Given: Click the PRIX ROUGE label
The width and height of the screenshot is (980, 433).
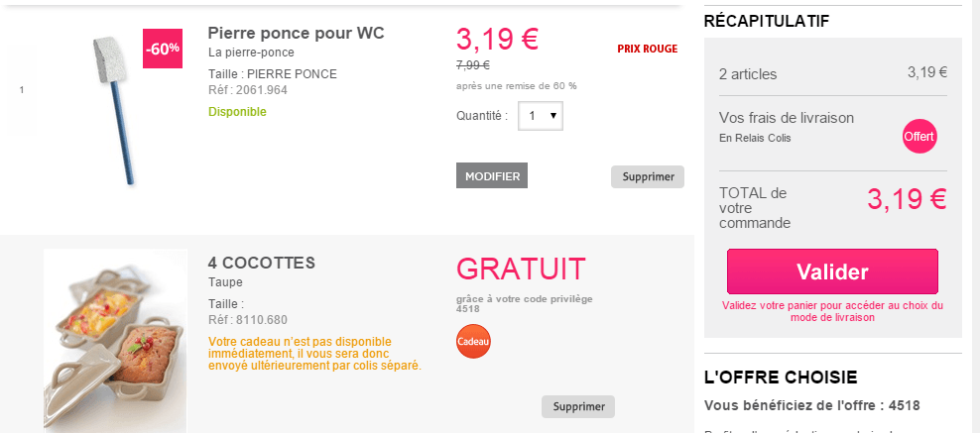Looking at the screenshot, I should [647, 49].
